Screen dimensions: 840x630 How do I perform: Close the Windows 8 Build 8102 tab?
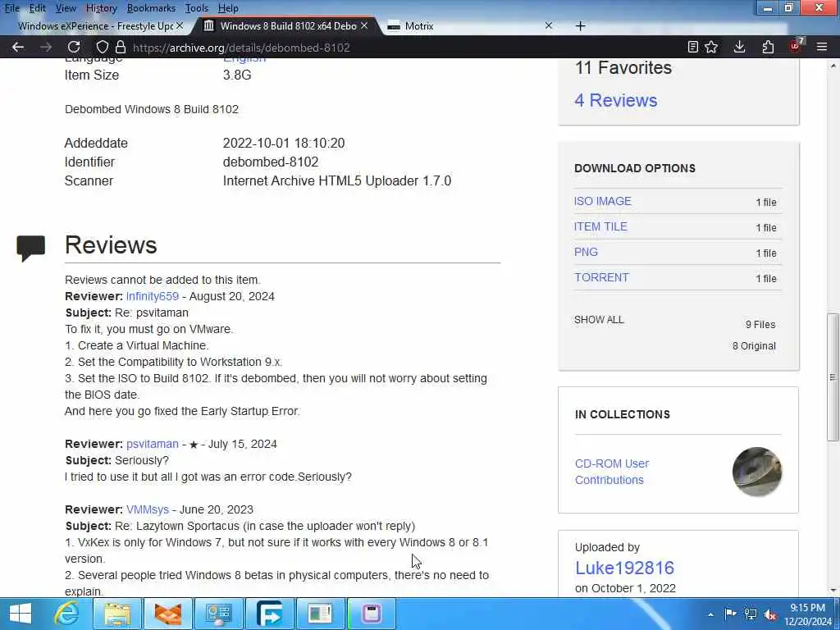tap(364, 25)
